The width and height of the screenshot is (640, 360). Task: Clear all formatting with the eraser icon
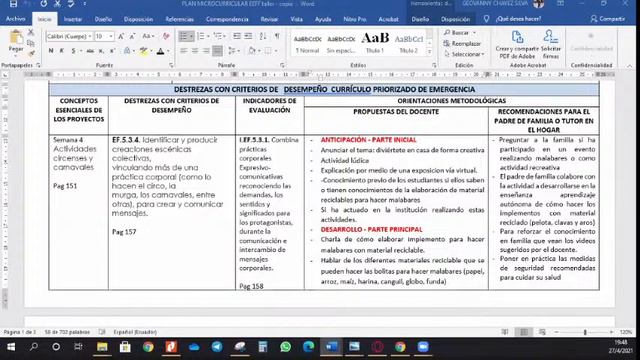click(166, 36)
